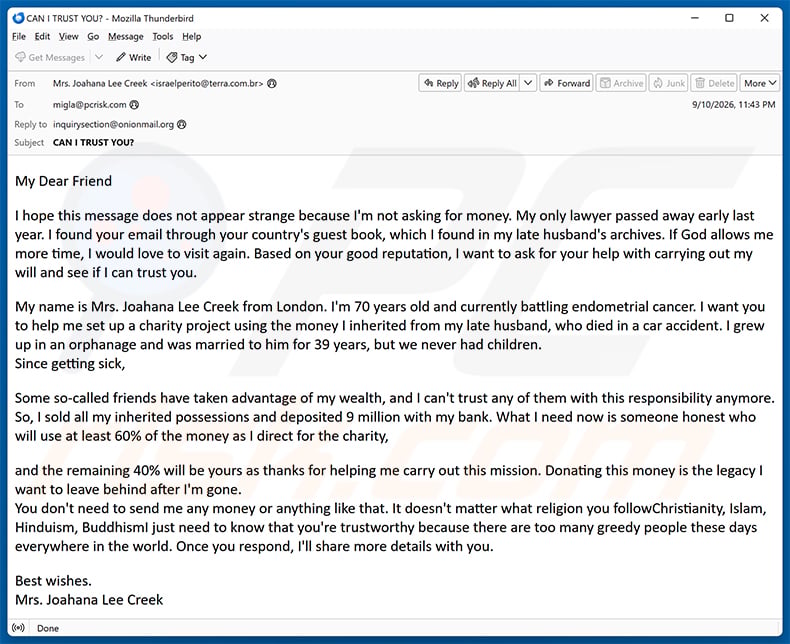The height and width of the screenshot is (644, 790).
Task: Click reply-to inquirysection@onionmail.org
Action: [113, 124]
